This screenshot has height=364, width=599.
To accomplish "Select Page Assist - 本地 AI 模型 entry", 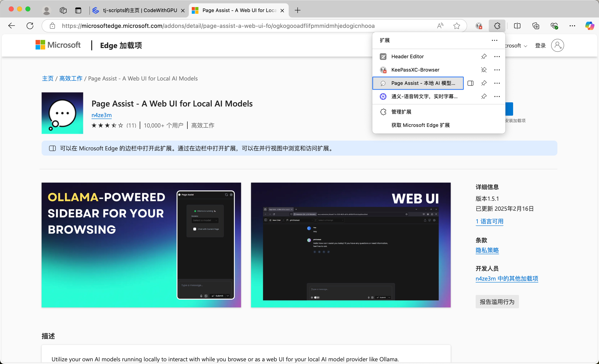I will 418,83.
